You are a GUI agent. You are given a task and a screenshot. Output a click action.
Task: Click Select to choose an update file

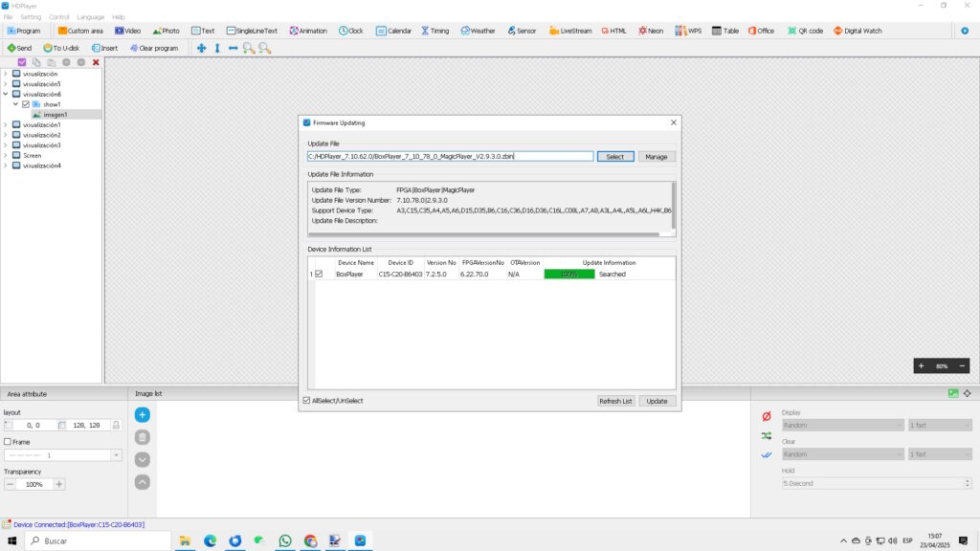tap(615, 157)
